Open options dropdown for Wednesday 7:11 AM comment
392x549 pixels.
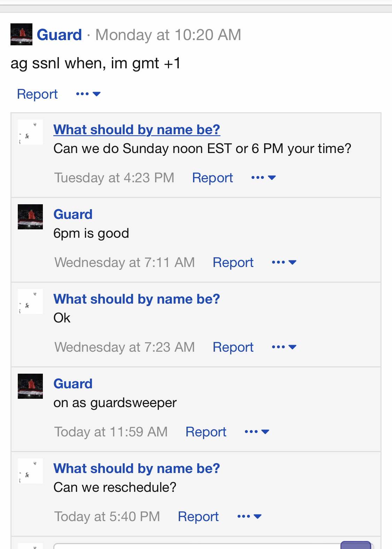click(x=284, y=262)
